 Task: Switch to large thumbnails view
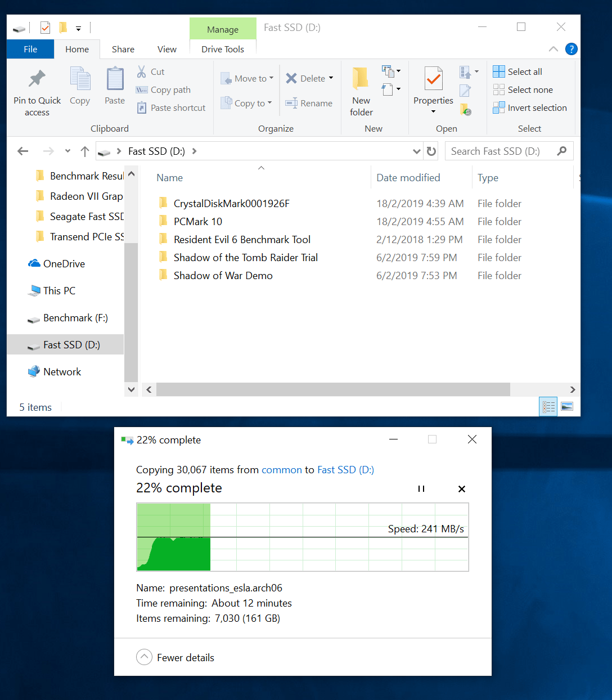[567, 407]
